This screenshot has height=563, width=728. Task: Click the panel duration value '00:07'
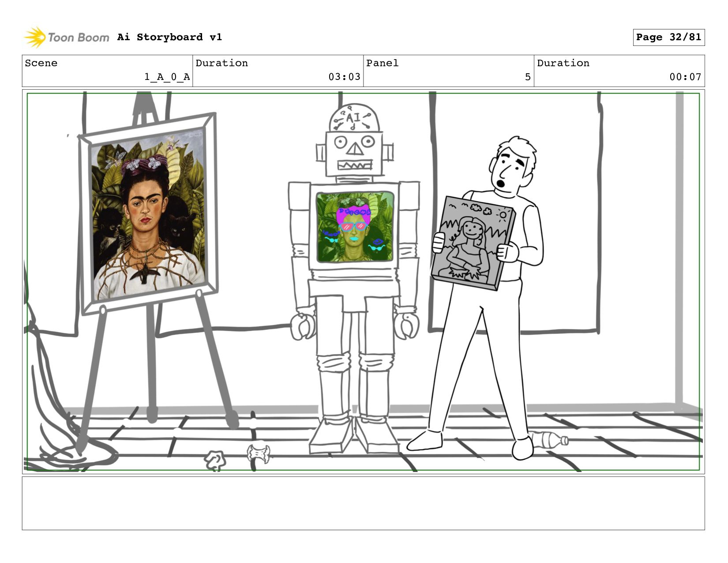point(685,77)
